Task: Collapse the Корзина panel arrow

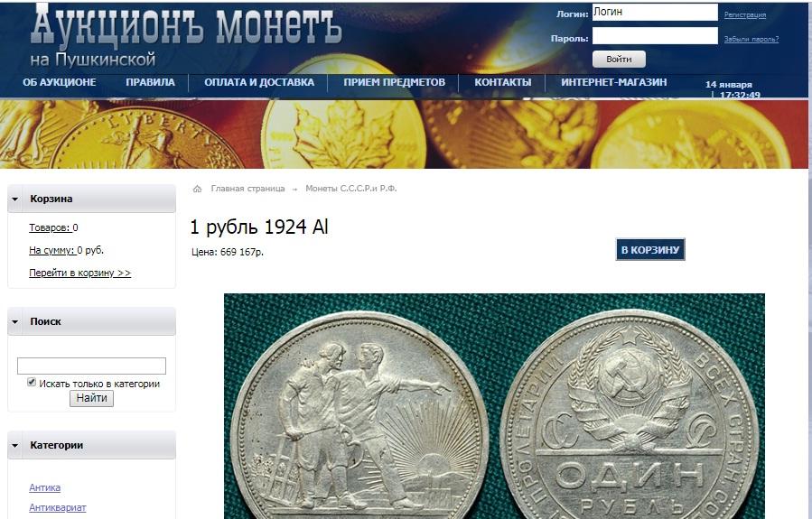Action: coord(15,199)
